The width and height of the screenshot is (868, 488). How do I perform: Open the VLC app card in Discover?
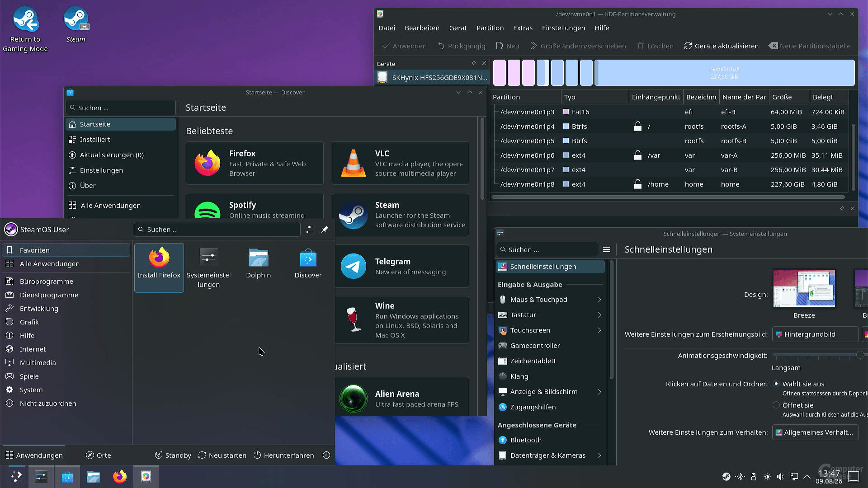click(x=401, y=163)
